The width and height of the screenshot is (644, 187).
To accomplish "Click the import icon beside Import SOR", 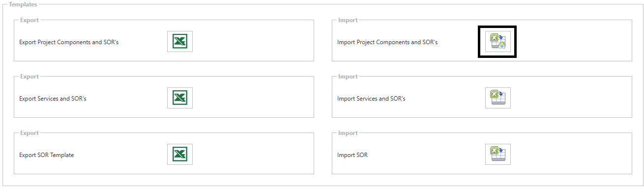I will click(498, 154).
